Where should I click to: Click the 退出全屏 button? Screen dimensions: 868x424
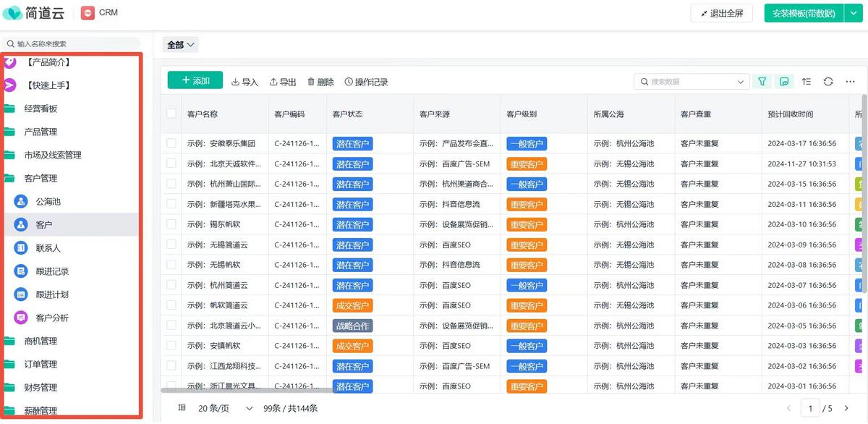[721, 13]
